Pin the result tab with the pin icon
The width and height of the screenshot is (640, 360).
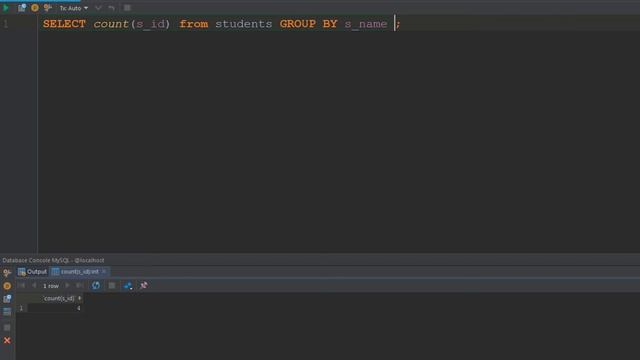[x=143, y=285]
